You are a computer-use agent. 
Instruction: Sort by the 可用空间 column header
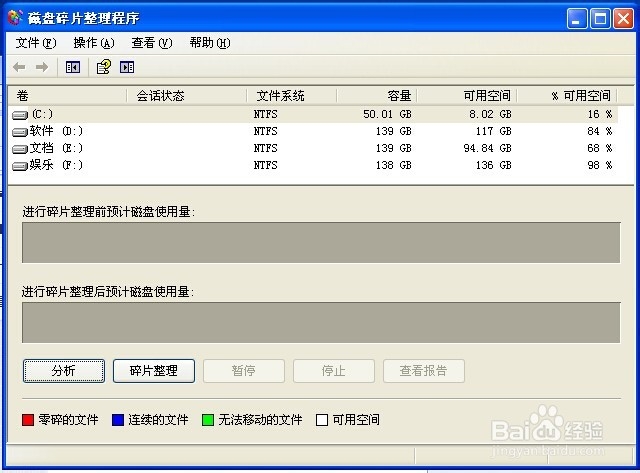click(467, 96)
